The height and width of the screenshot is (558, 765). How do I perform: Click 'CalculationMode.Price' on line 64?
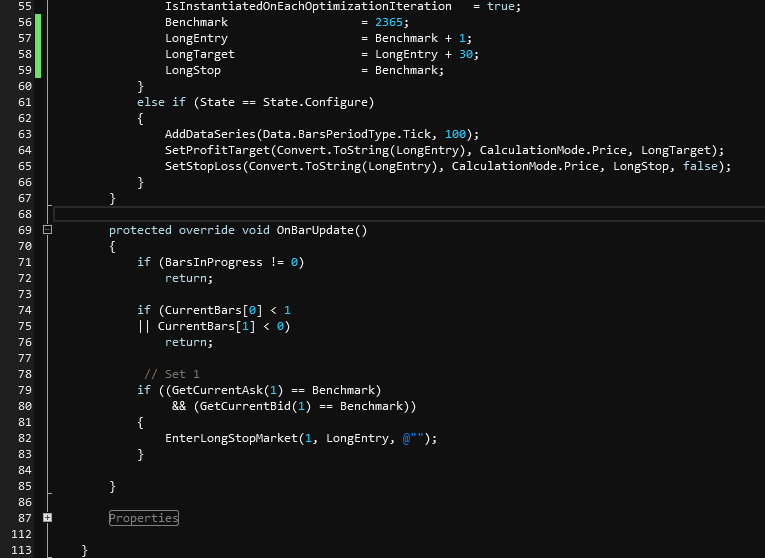(553, 150)
